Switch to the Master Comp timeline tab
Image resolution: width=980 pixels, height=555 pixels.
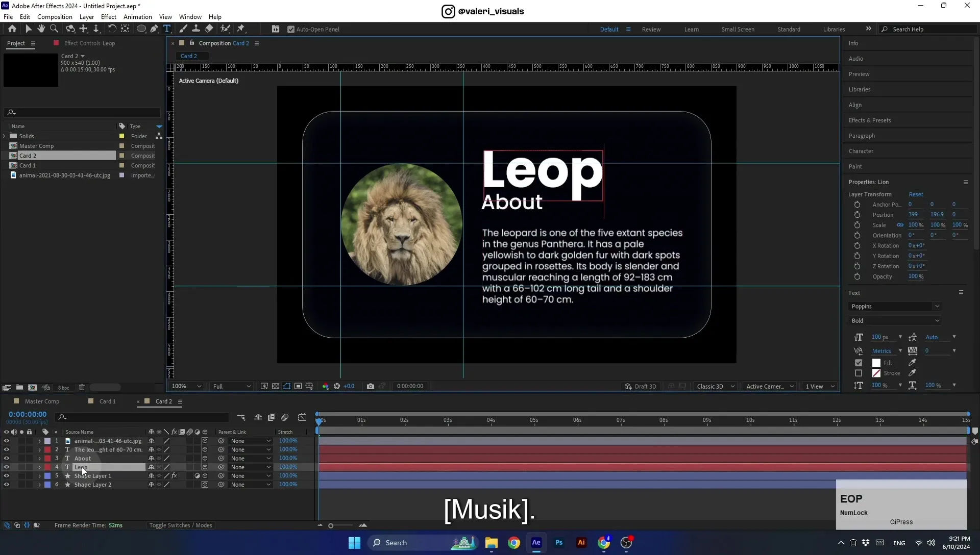(42, 401)
